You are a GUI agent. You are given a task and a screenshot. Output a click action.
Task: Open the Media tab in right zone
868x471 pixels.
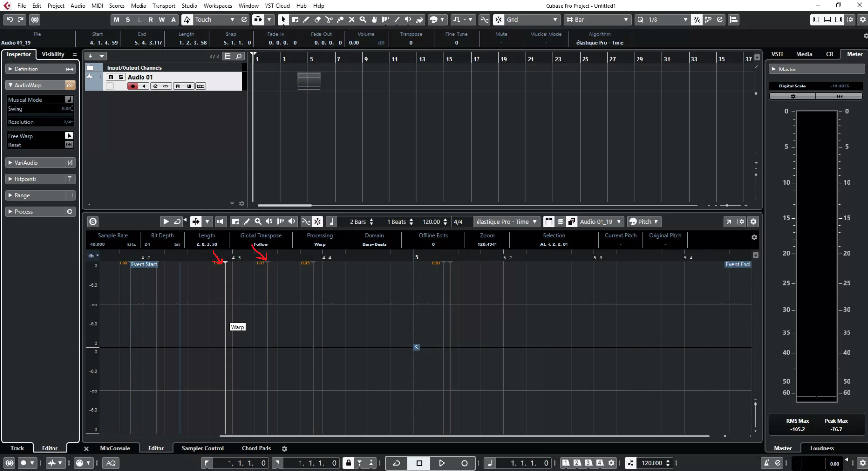pos(804,54)
